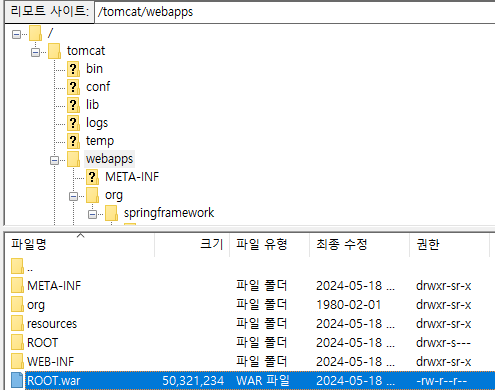Click the unknown-folder icon beside tree META-INF
The width and height of the screenshot is (495, 390).
[92, 177]
